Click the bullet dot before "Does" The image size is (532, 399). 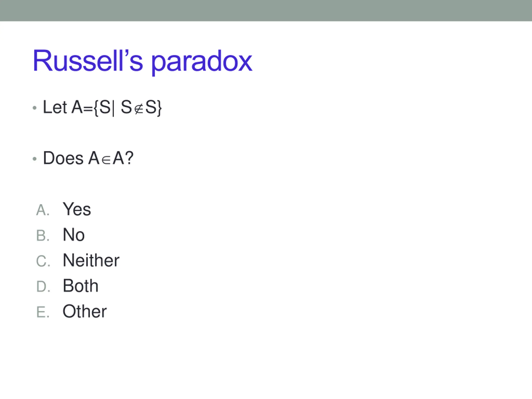35,159
